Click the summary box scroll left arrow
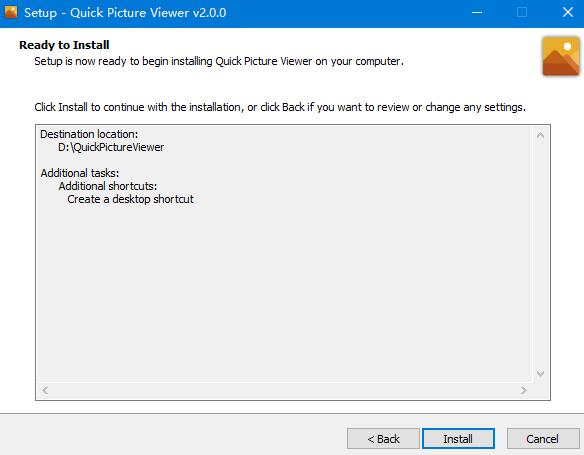The width and height of the screenshot is (584, 455). pyautogui.click(x=45, y=390)
